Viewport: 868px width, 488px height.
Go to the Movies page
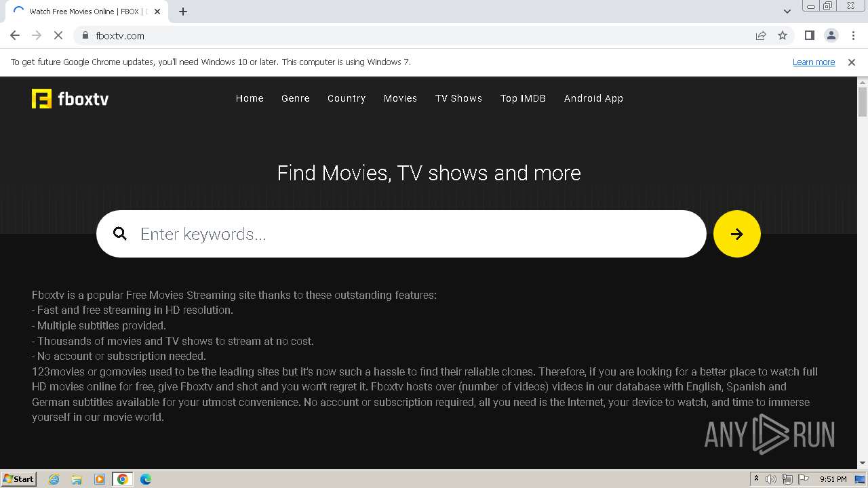(400, 98)
